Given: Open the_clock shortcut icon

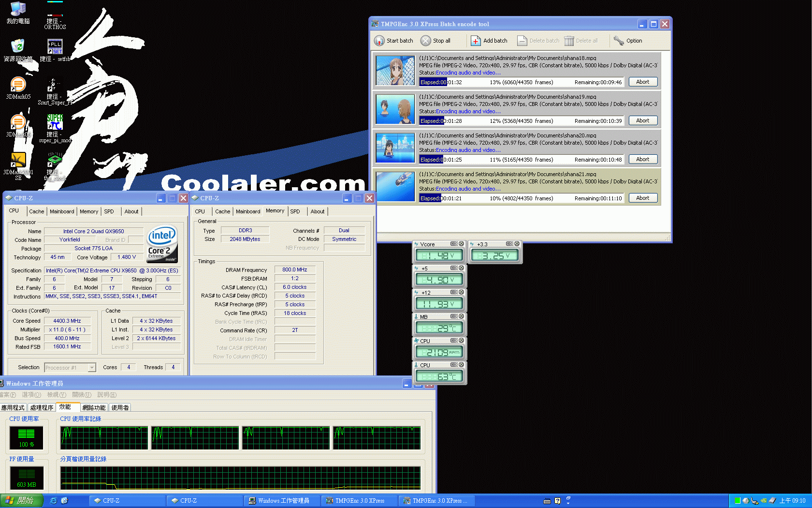Looking at the screenshot, I should click(55, 166).
